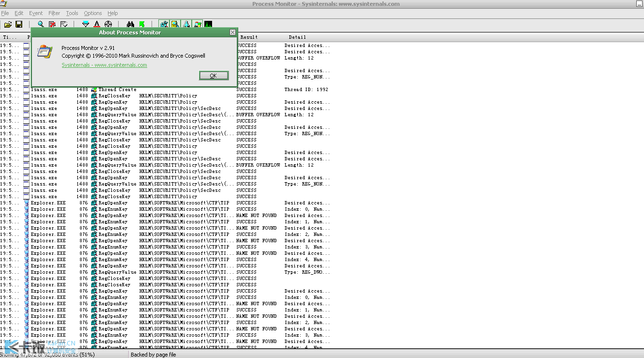Open Find using the binoculars icon

click(x=131, y=24)
